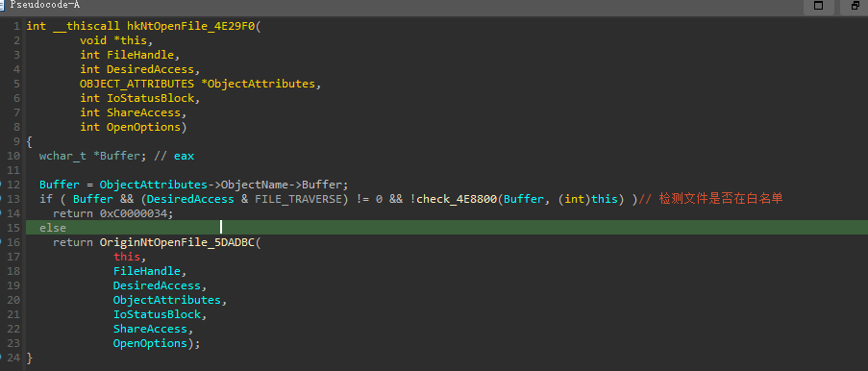Select DesiredAccess argument on line 19
Screen dimensions: 868x371
(x=157, y=285)
